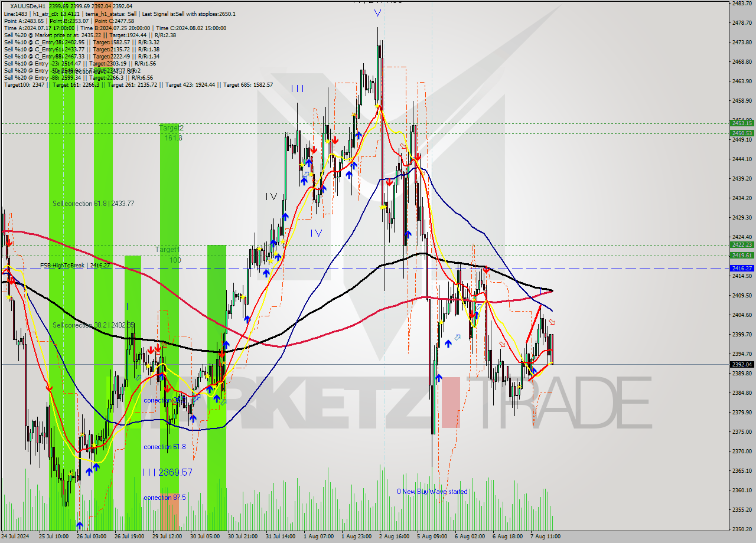Click the 'Line:1483' status text line
The height and width of the screenshot is (543, 756).
click(x=119, y=14)
